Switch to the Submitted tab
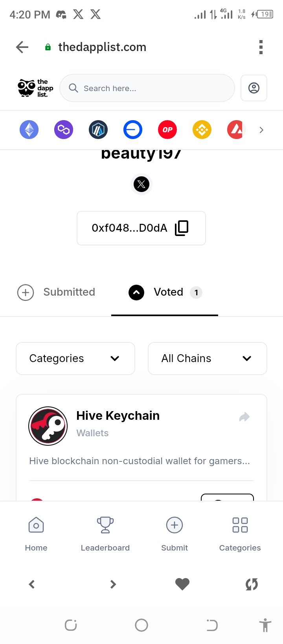The width and height of the screenshot is (283, 644). 56,293
